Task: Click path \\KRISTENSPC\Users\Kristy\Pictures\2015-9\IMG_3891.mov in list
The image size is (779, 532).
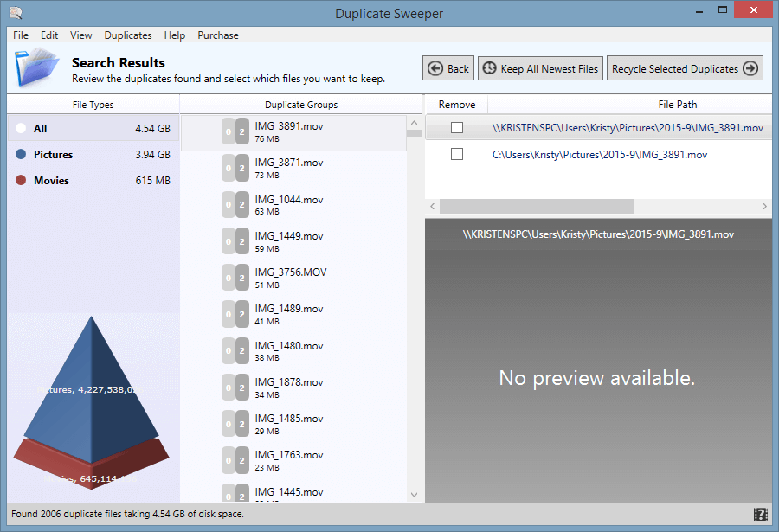Action: (628, 128)
